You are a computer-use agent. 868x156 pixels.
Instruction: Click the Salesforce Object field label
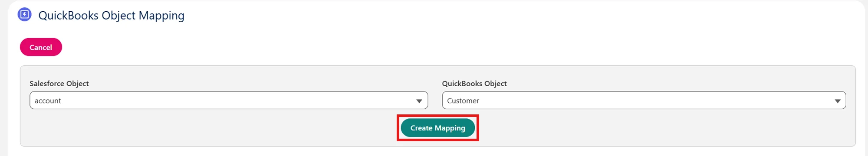tap(59, 84)
